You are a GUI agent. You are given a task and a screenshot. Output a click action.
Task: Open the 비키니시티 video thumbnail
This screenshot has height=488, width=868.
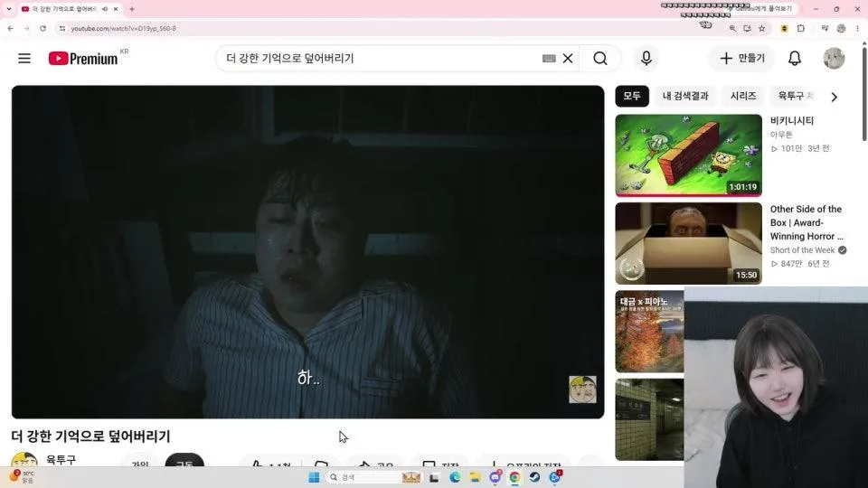(x=688, y=155)
